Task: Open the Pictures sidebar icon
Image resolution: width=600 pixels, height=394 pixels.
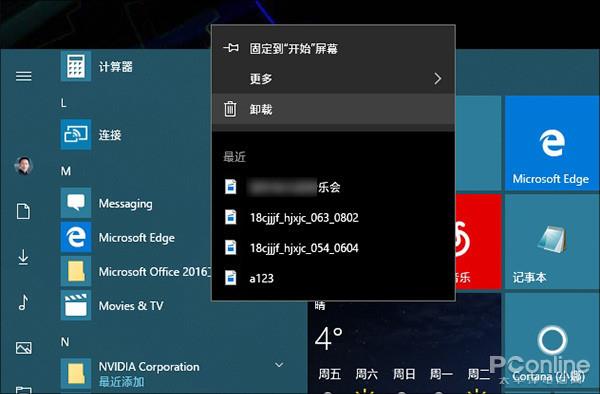Action: pos(24,348)
